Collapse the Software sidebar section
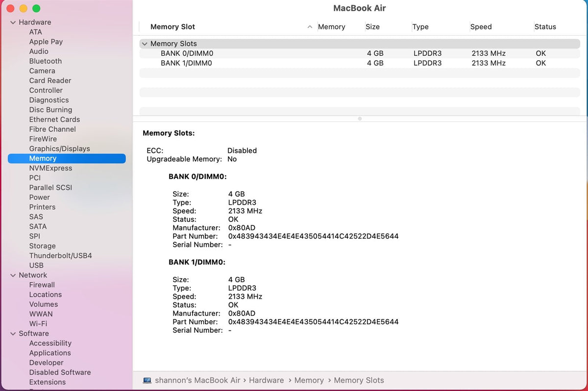The height and width of the screenshot is (391, 588). 13,334
